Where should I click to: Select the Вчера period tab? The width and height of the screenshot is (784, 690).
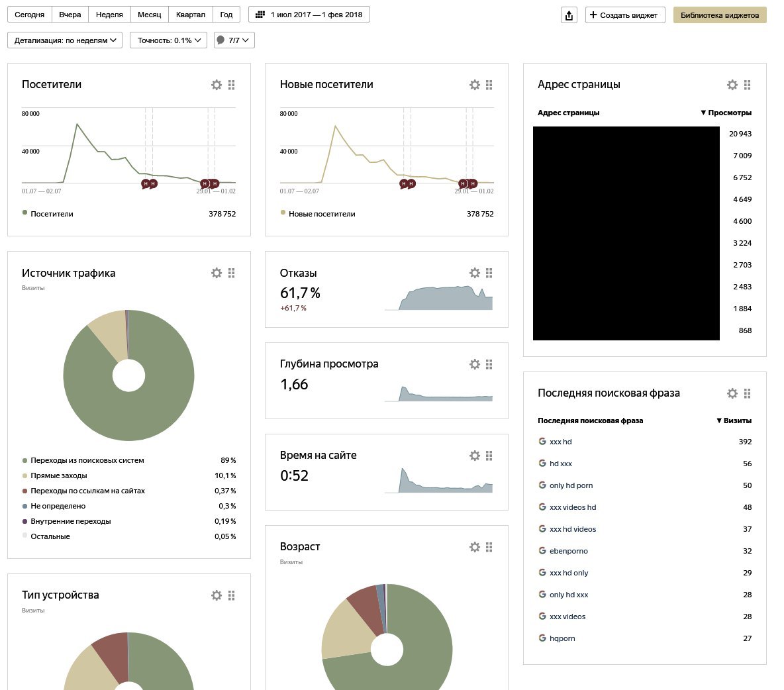70,15
